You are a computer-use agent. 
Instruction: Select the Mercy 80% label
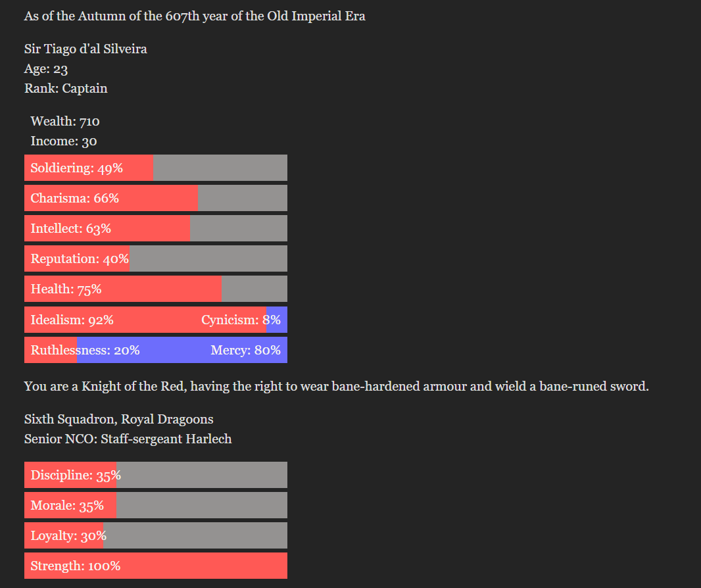coord(245,350)
